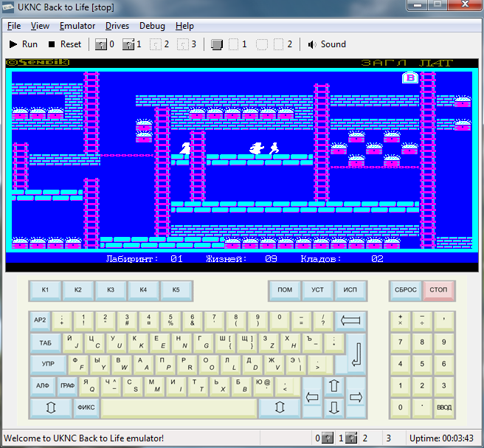Open the Drives menu
Viewport: 484px width, 448px height.
pos(117,26)
